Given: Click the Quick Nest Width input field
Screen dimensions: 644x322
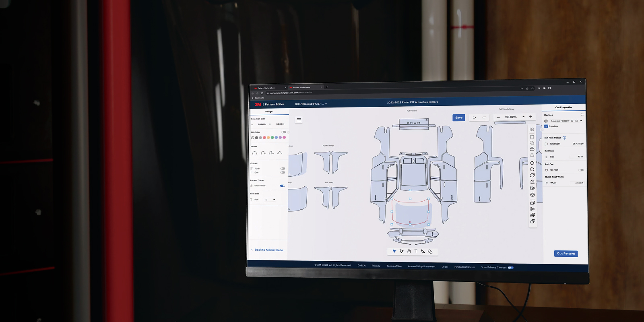Looking at the screenshot, I should (576, 183).
